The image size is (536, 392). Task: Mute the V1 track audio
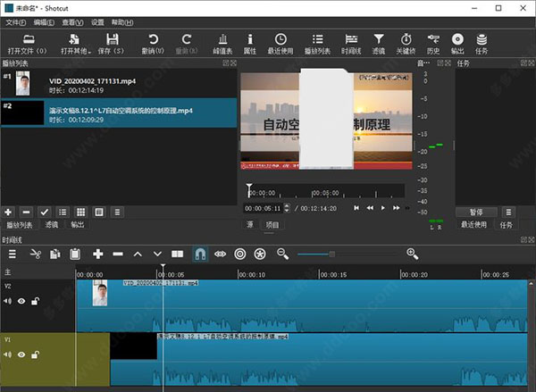pyautogui.click(x=8, y=355)
